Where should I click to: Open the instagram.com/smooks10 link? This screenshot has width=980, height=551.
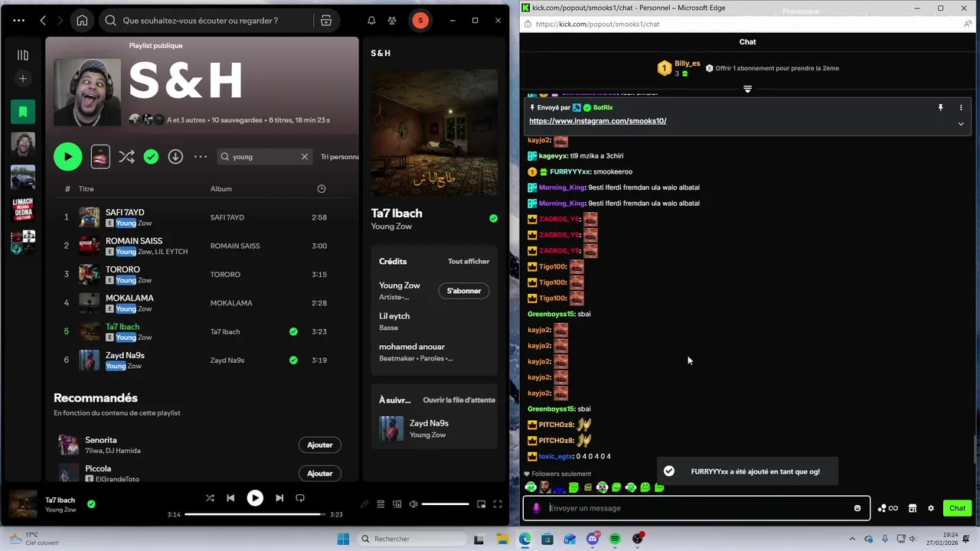(x=598, y=121)
